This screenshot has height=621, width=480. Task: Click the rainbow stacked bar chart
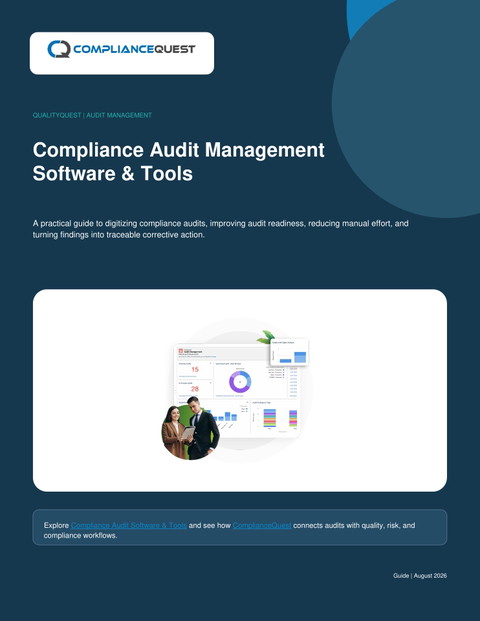pyautogui.click(x=270, y=418)
